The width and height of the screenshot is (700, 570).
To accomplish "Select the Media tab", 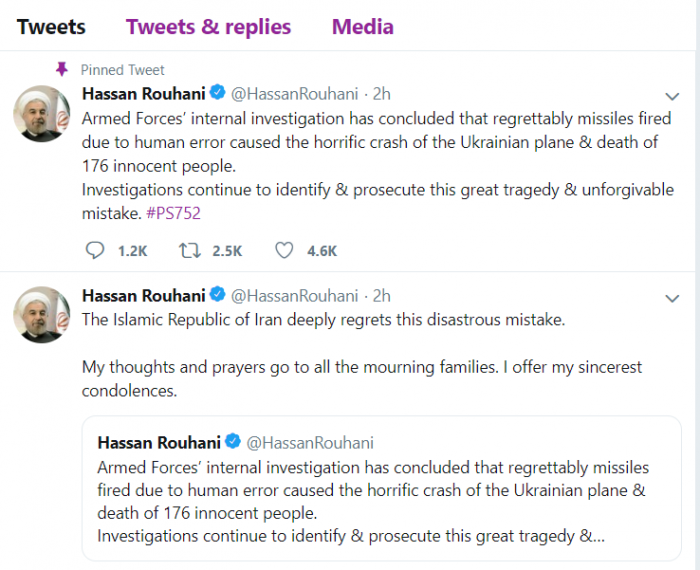I will pyautogui.click(x=362, y=27).
